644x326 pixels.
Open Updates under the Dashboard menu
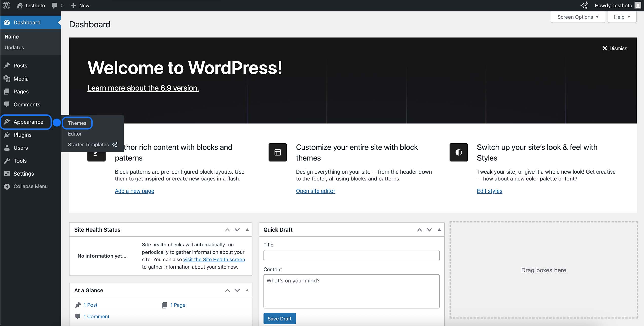[14, 47]
